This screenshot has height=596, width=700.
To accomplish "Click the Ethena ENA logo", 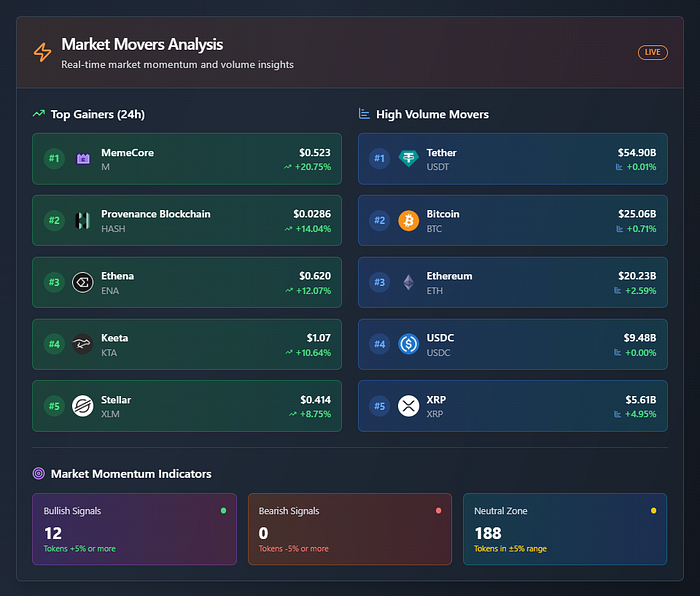I will pos(83,282).
